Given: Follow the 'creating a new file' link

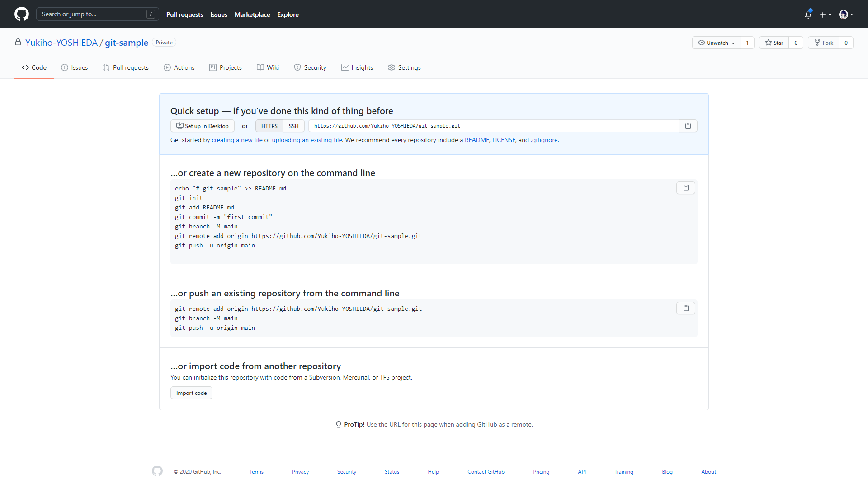Looking at the screenshot, I should pyautogui.click(x=237, y=140).
